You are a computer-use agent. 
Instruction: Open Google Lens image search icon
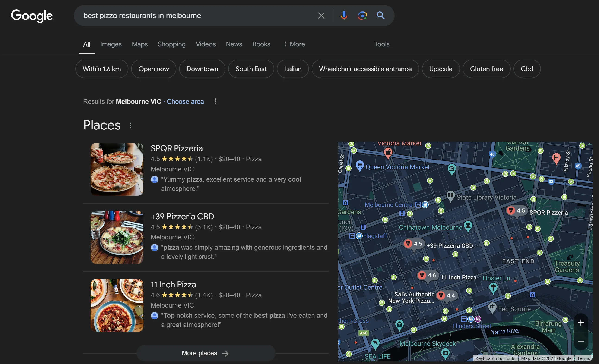click(362, 16)
